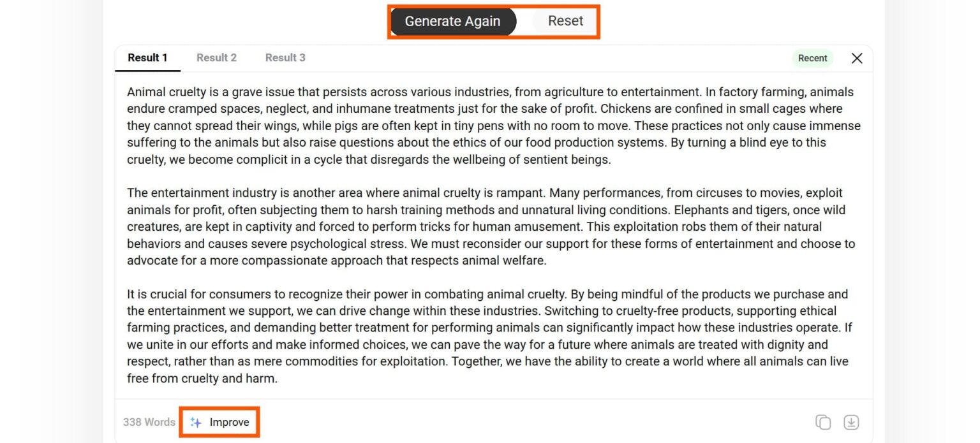Switch to the Result 2 tab

pyautogui.click(x=216, y=57)
